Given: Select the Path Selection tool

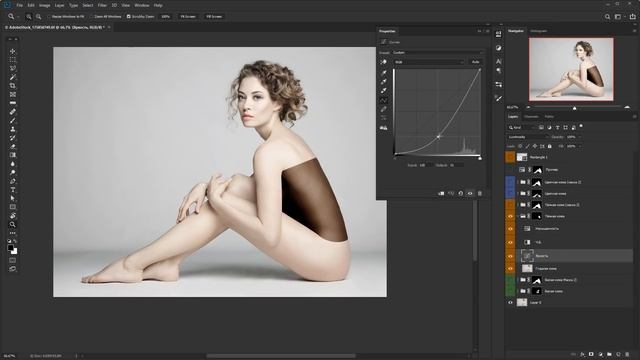Looking at the screenshot, I should coord(13,198).
